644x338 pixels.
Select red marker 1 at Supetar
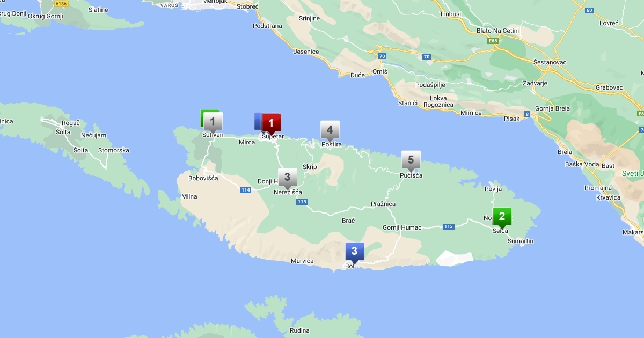[271, 123]
